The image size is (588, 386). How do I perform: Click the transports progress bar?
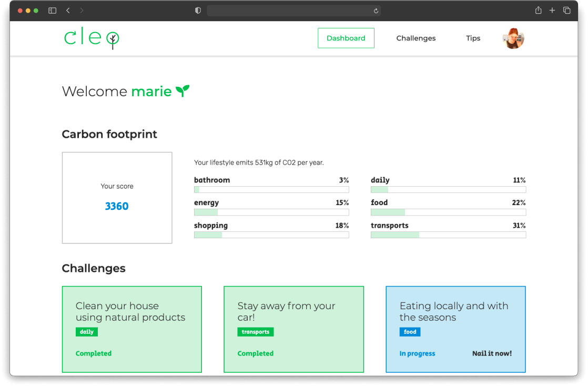[448, 235]
